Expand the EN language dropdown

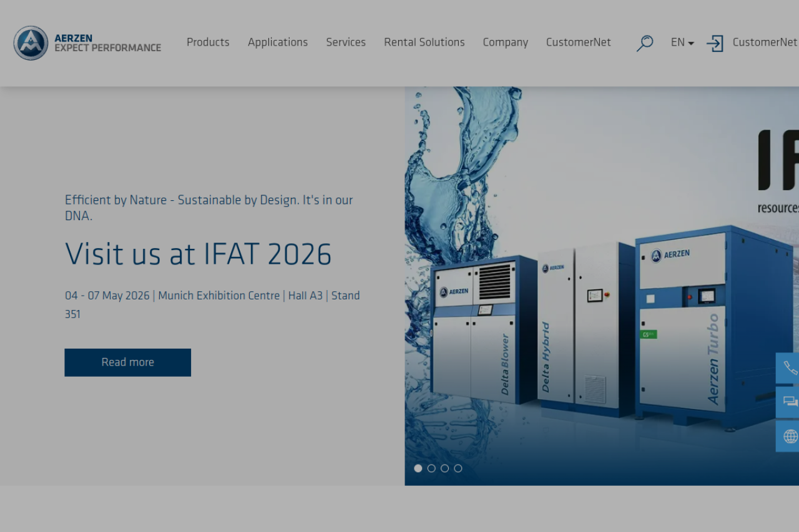[x=682, y=42]
